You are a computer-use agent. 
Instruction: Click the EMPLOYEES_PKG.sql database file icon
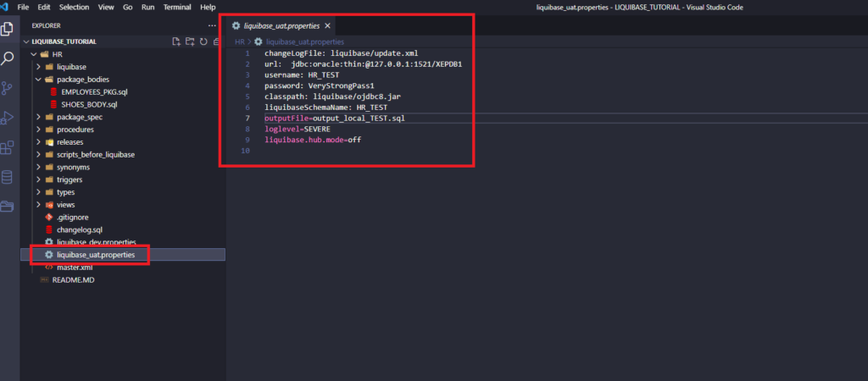(x=53, y=91)
